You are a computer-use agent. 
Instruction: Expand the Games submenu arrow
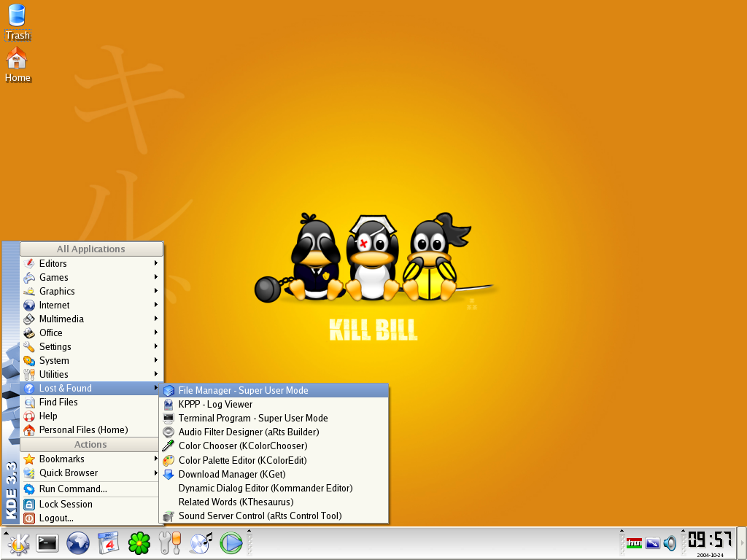point(156,276)
